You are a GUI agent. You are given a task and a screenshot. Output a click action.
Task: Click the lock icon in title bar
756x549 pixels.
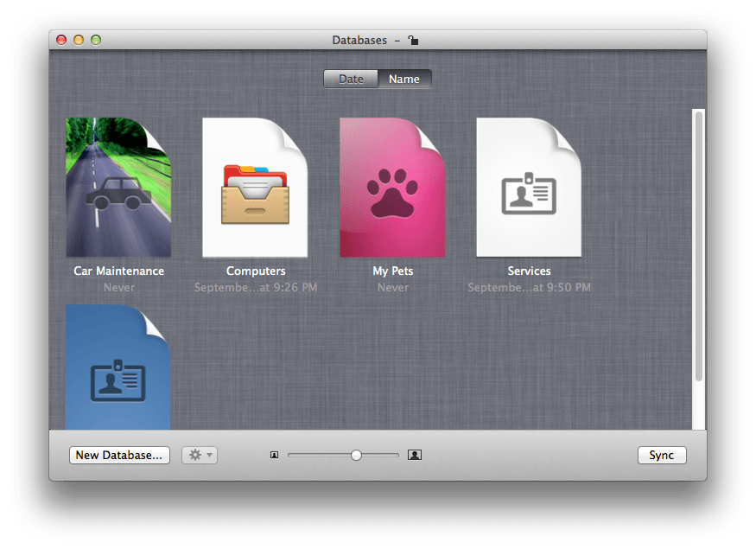click(x=413, y=40)
